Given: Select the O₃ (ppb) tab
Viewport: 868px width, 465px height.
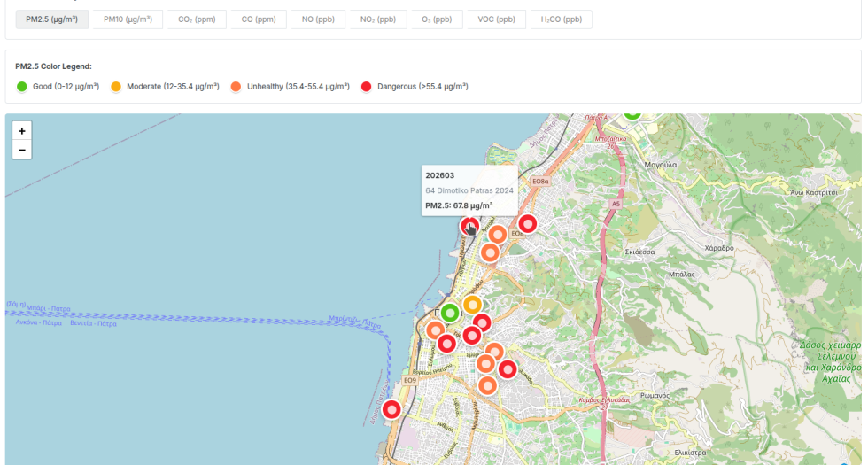Looking at the screenshot, I should tap(437, 19).
